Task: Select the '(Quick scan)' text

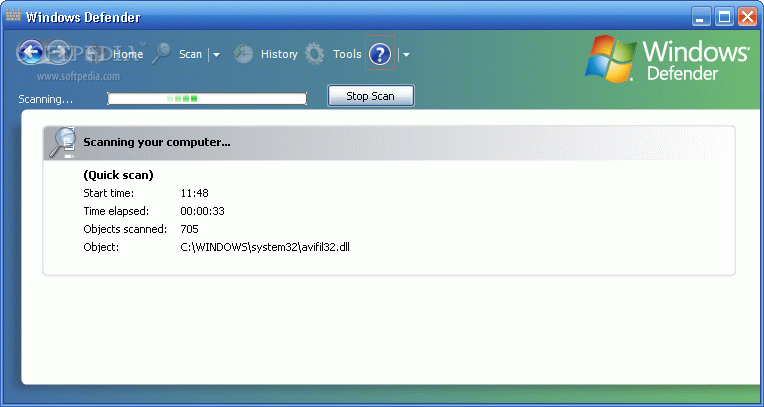Action: (118, 175)
